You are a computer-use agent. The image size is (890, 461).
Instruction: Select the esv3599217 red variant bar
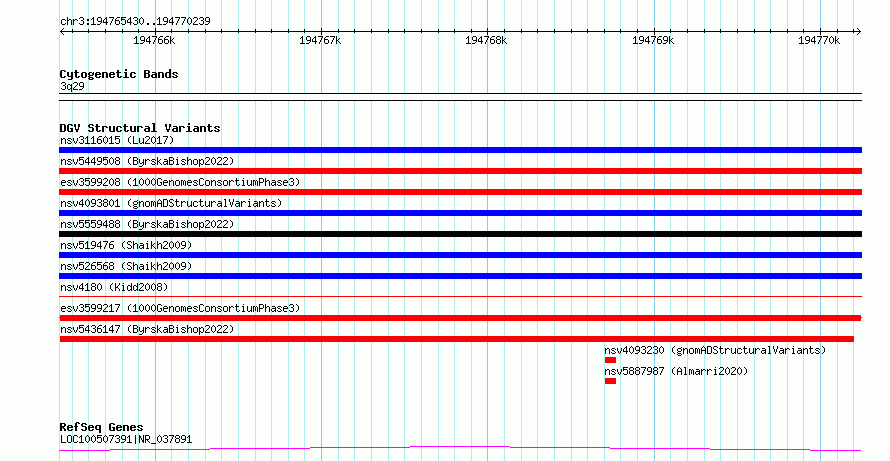[x=460, y=318]
